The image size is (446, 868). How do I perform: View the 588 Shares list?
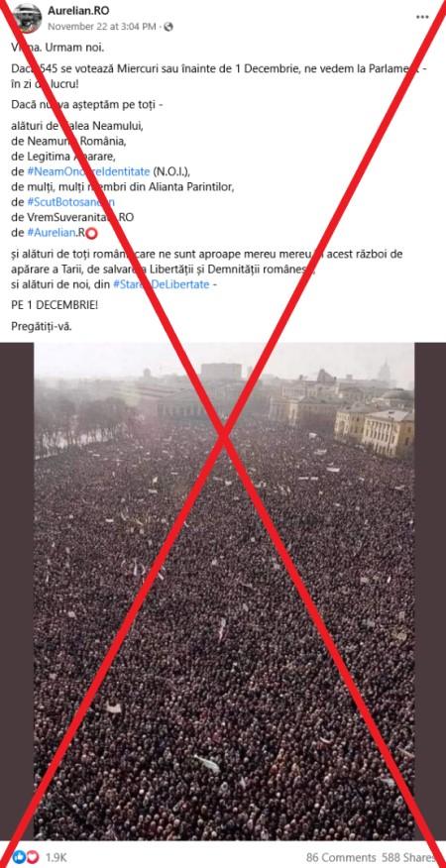tap(408, 857)
